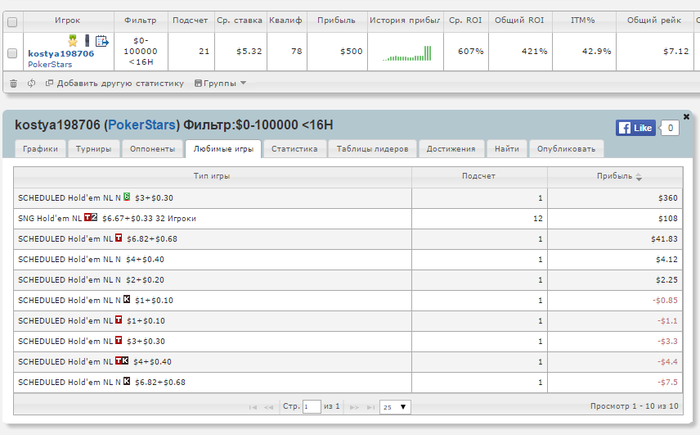This screenshot has height=435, width=700.
Task: Click the Игрок column header
Action: (x=68, y=21)
